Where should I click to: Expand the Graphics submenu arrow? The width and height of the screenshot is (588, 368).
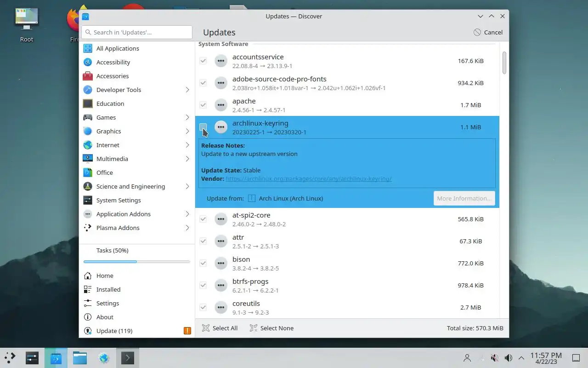coord(187,131)
